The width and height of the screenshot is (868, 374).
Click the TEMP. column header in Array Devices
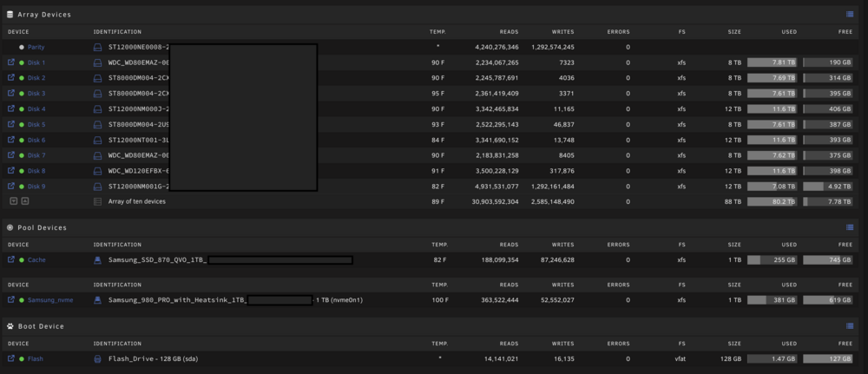437,32
